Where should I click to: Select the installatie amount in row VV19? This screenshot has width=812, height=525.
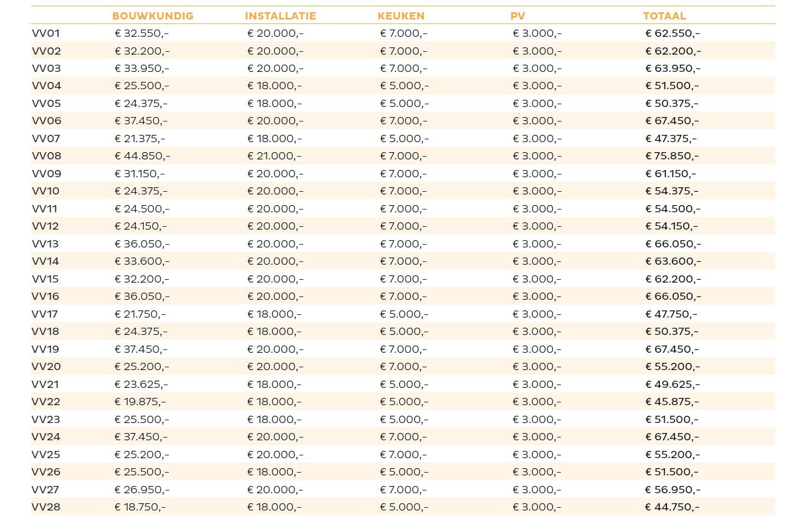point(275,349)
